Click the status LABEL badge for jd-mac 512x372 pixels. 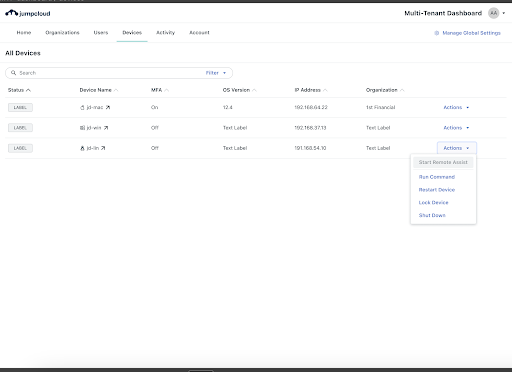pyautogui.click(x=20, y=107)
